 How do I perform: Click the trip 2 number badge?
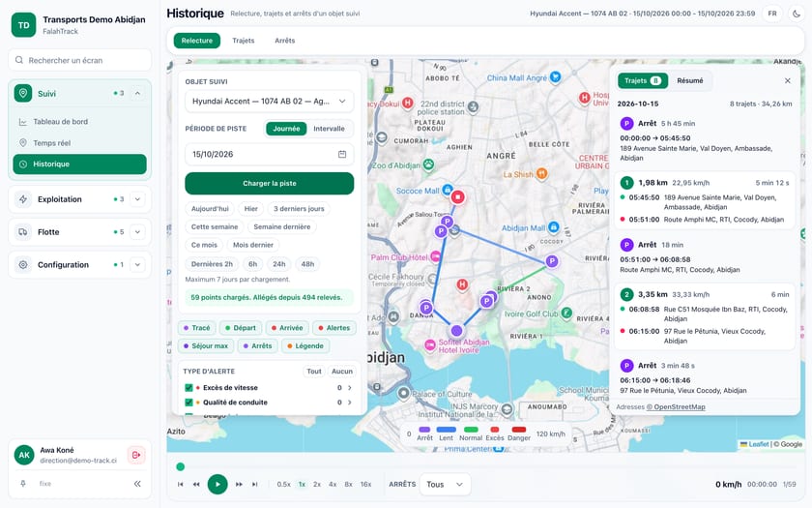coord(626,294)
